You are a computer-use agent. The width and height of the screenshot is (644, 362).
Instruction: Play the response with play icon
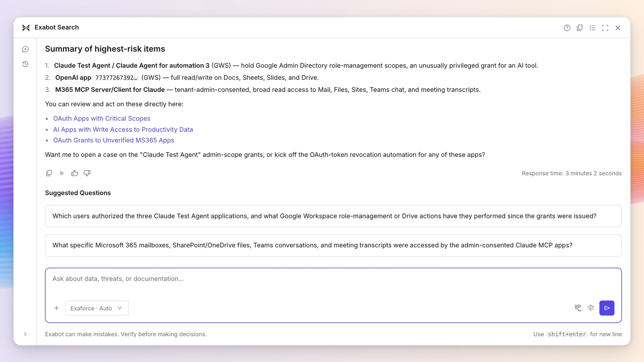62,173
